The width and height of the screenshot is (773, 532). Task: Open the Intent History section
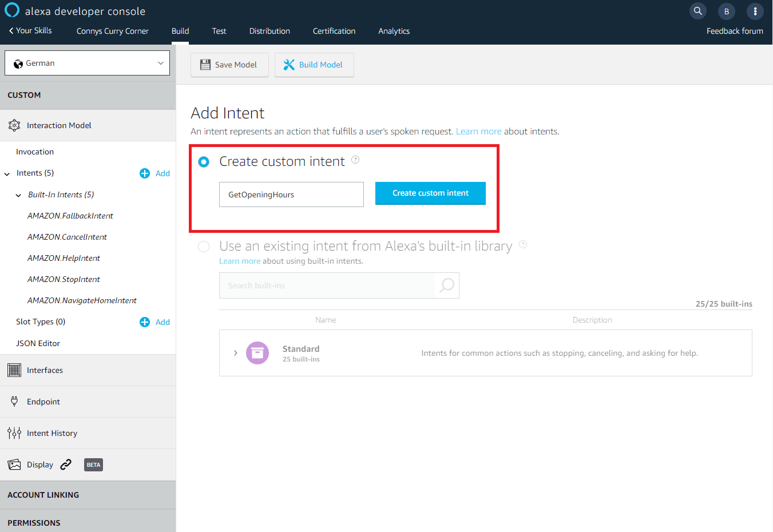click(52, 433)
